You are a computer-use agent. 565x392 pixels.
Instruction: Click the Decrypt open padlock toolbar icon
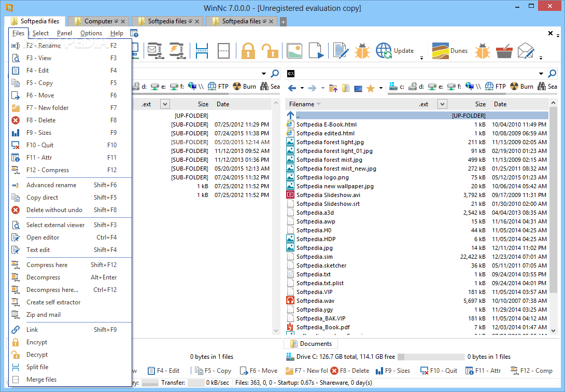[x=270, y=51]
